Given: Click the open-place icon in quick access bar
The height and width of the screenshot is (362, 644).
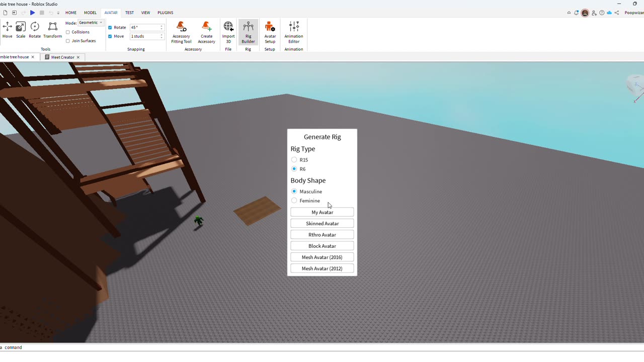Looking at the screenshot, I should 14,13.
